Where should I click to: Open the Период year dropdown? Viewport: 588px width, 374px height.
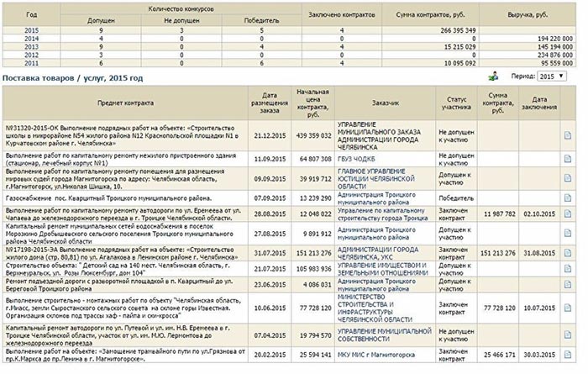[x=552, y=76]
